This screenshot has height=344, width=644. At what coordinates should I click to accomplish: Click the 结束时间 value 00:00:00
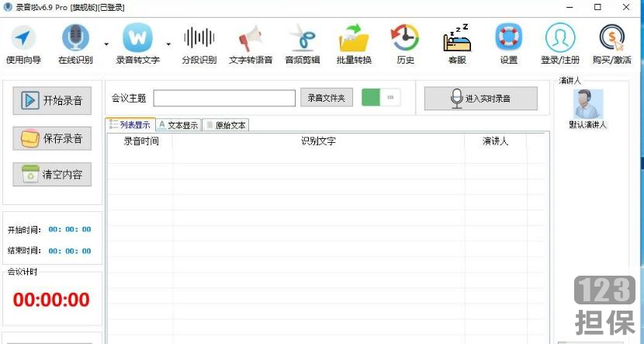coord(70,251)
